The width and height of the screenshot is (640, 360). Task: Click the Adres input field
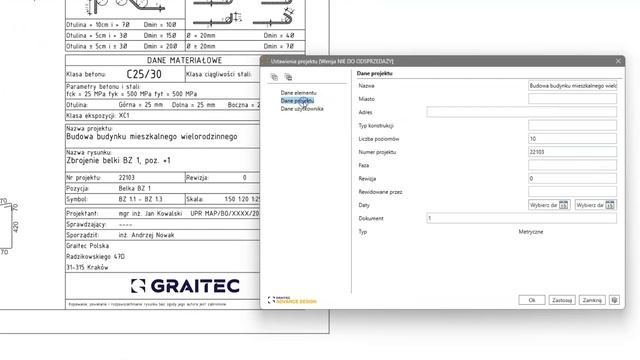[x=522, y=112]
